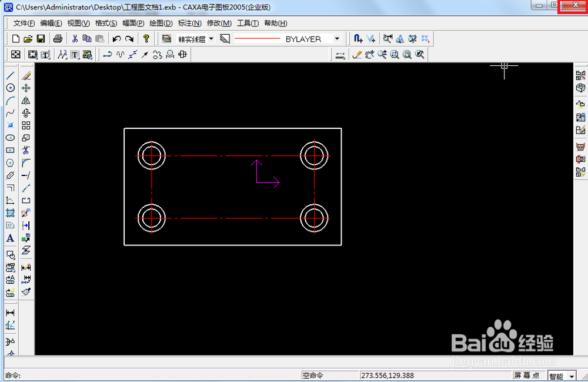The height and width of the screenshot is (382, 588).
Task: Click the zoom-all display icon
Action: pyautogui.click(x=407, y=55)
